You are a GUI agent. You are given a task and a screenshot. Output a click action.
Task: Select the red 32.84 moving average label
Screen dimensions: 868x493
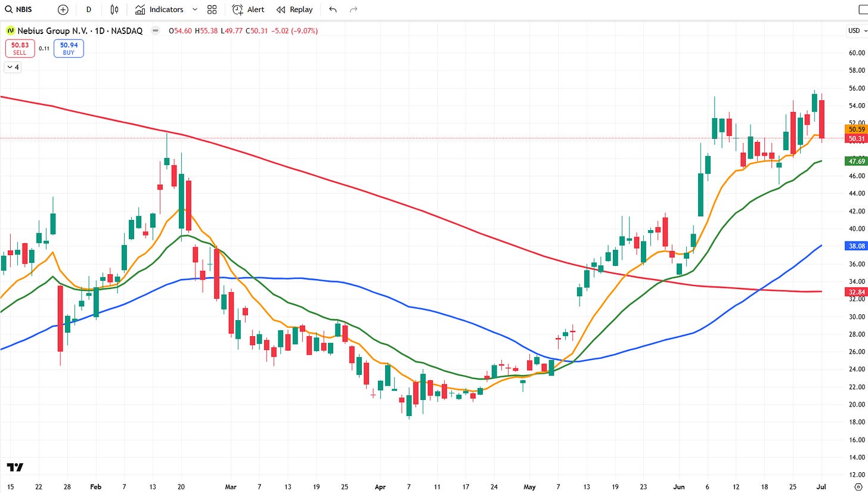click(856, 292)
